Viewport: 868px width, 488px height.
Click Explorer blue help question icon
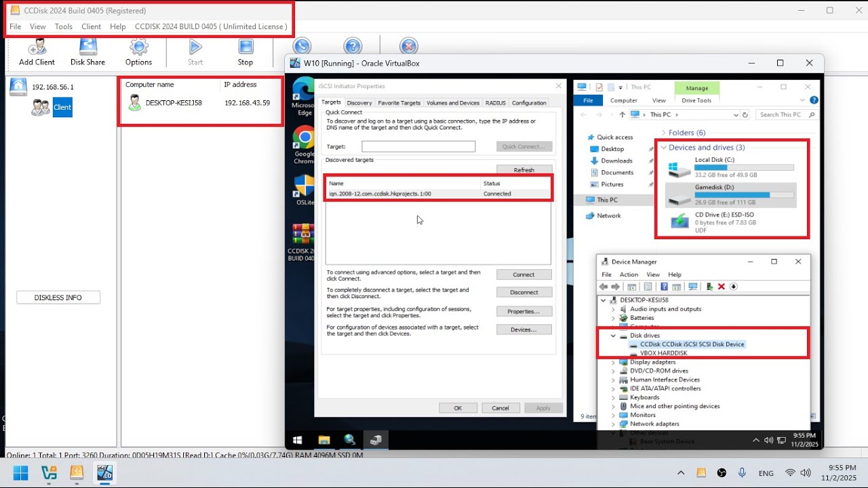tap(814, 100)
